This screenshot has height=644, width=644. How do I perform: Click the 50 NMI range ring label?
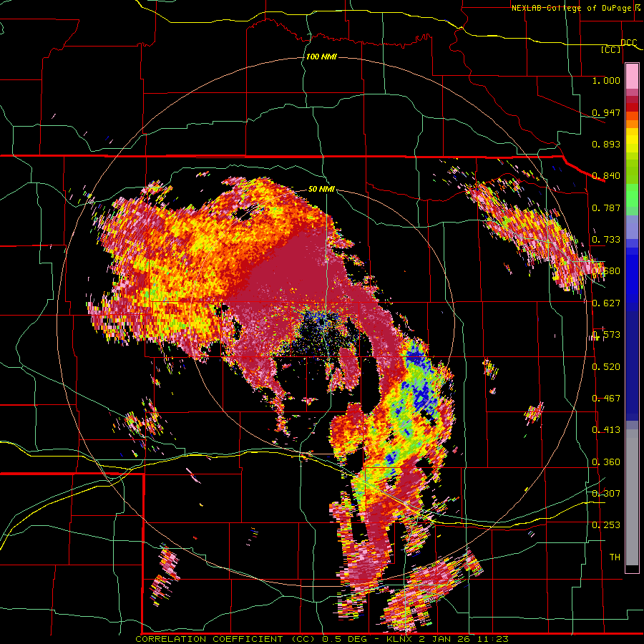coord(321,190)
